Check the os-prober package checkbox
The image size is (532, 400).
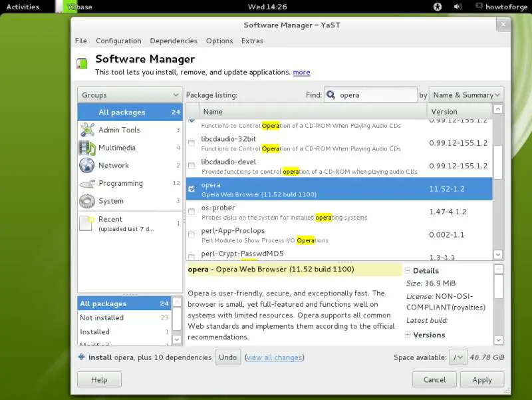point(192,212)
